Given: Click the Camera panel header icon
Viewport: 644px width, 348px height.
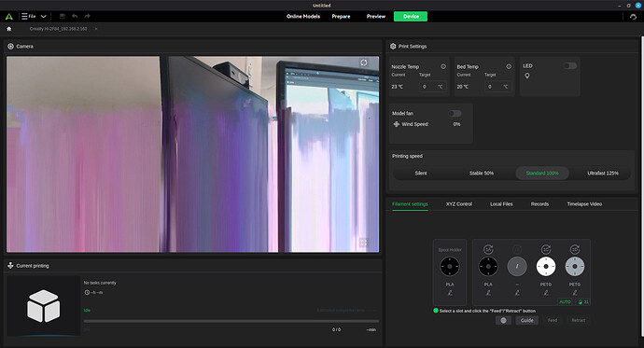Looking at the screenshot, I should tap(10, 47).
